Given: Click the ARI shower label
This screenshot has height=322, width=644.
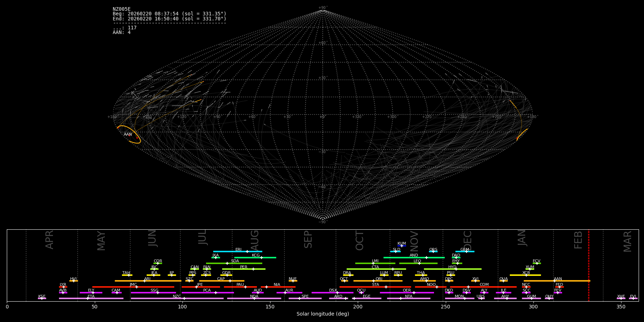Looking at the screenshot, I should click(147, 279).
